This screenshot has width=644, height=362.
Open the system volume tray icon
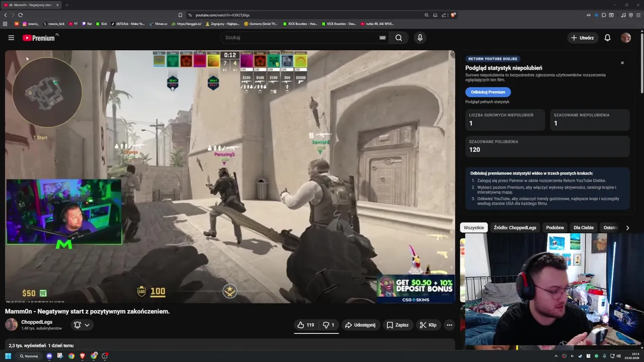[618, 356]
